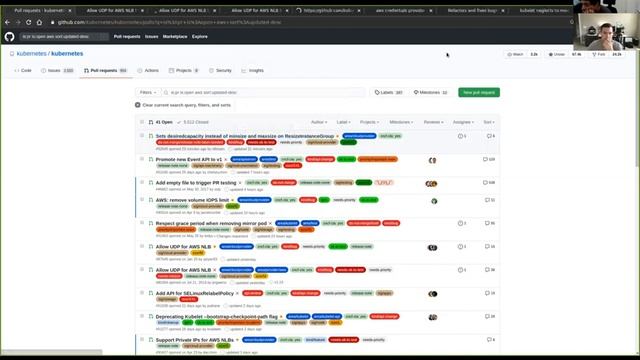Expand the Reviews filter dropdown

433,122
